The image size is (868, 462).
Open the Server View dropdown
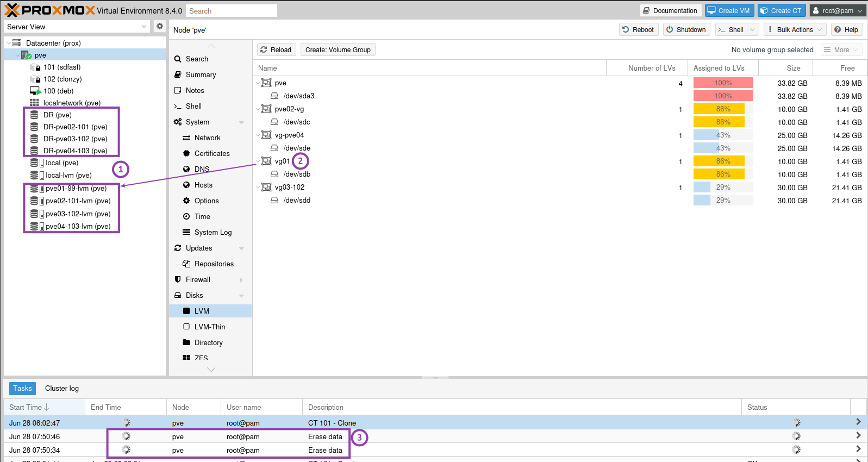(x=144, y=26)
